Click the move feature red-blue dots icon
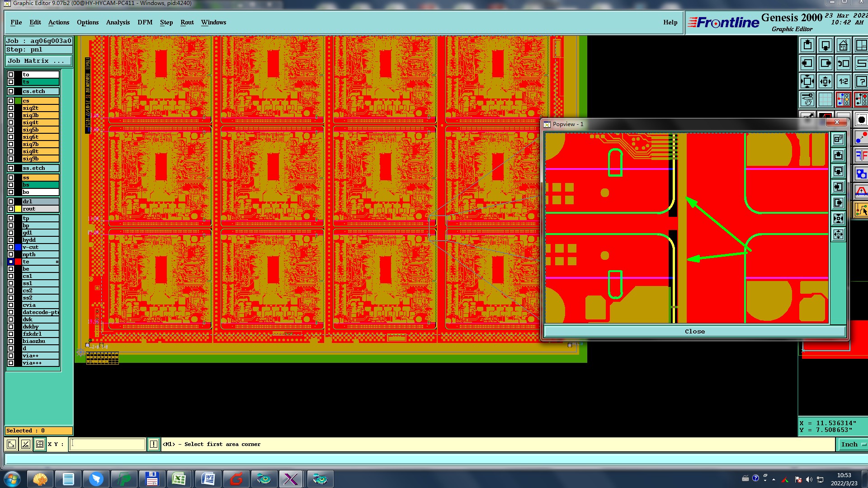The image size is (868, 488). (861, 137)
